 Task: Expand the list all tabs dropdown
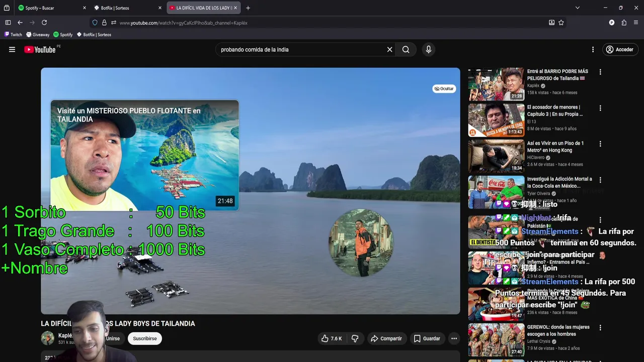tap(577, 8)
